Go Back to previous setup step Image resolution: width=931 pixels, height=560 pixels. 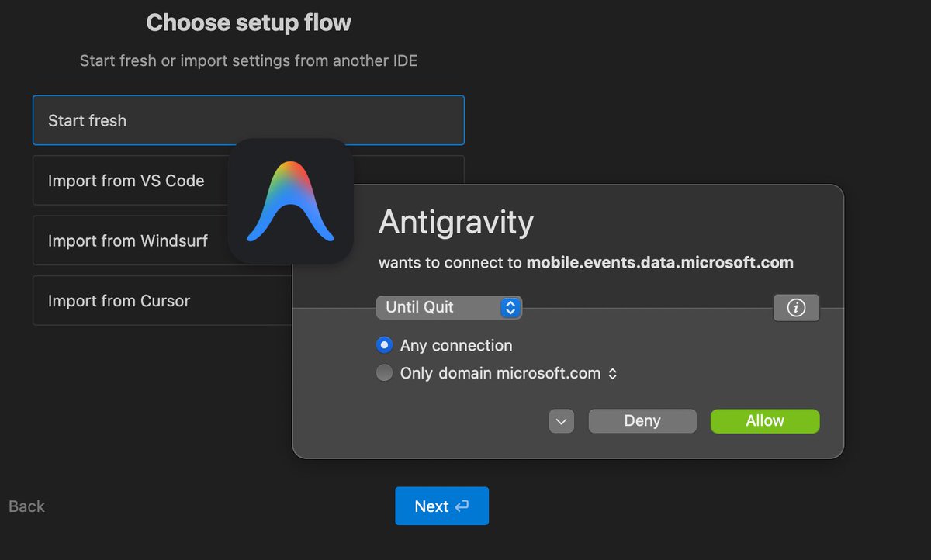pos(26,506)
